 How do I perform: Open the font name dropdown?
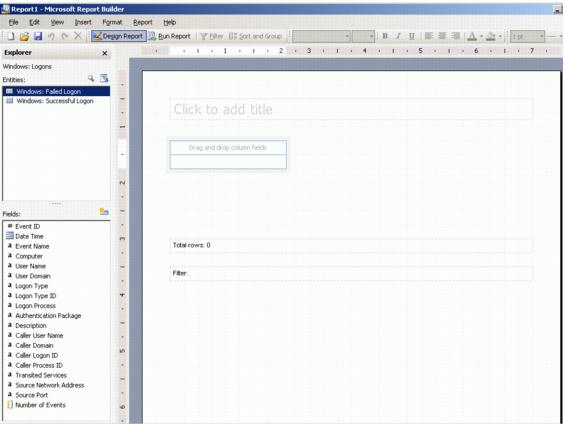[321, 36]
